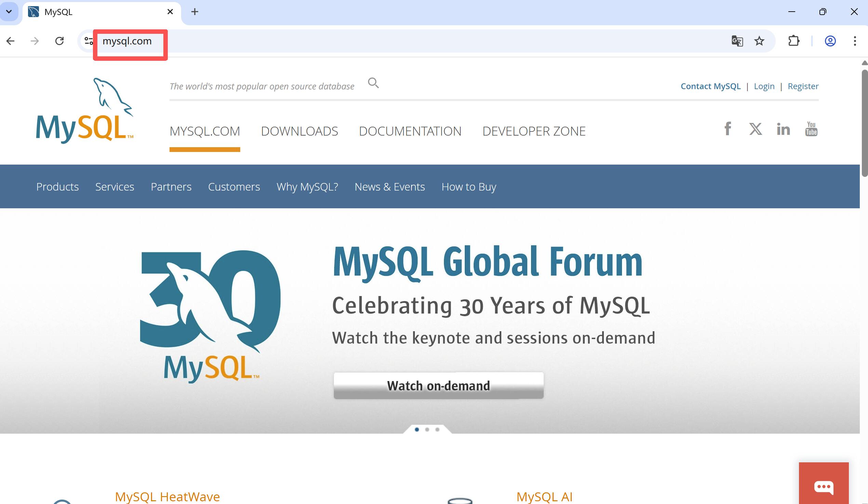
Task: Reload the MySQL page
Action: tap(59, 41)
